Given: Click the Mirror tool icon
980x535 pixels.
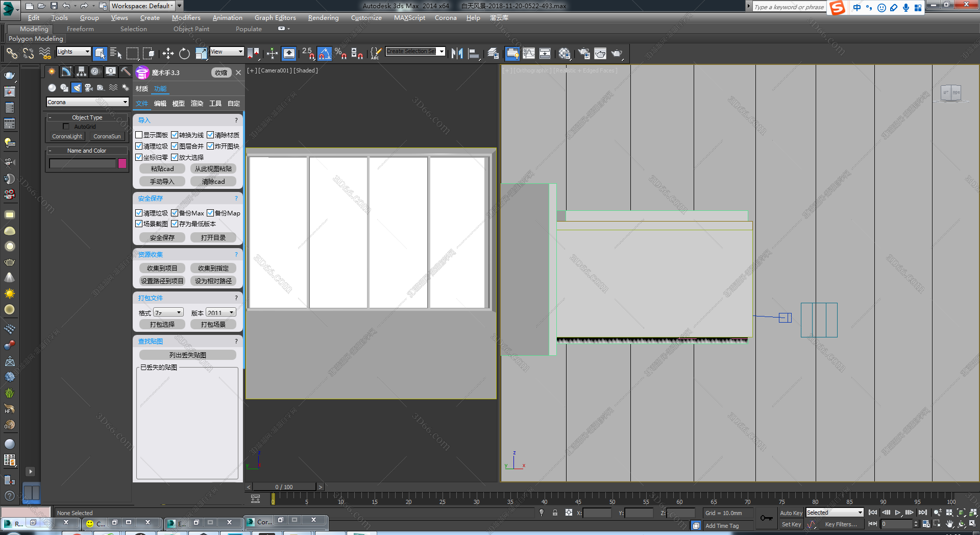Looking at the screenshot, I should click(x=457, y=53).
